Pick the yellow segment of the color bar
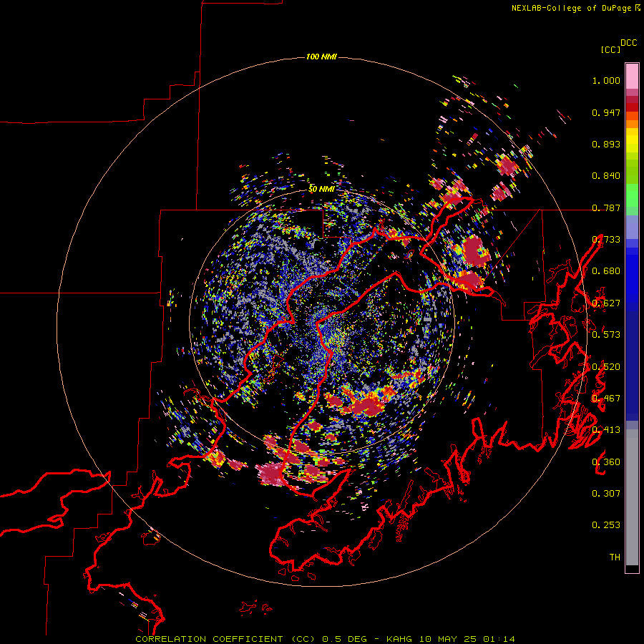Image resolution: width=644 pixels, height=644 pixels. click(x=632, y=140)
